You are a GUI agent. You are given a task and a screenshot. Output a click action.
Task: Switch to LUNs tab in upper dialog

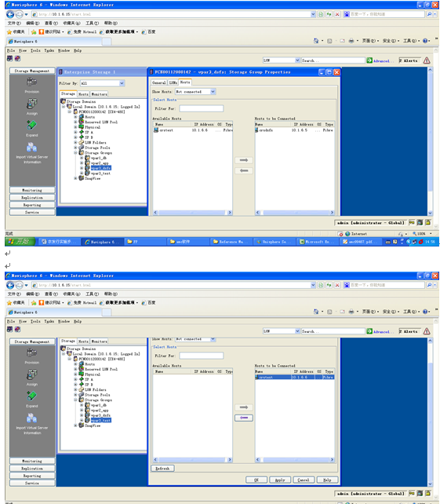click(173, 82)
